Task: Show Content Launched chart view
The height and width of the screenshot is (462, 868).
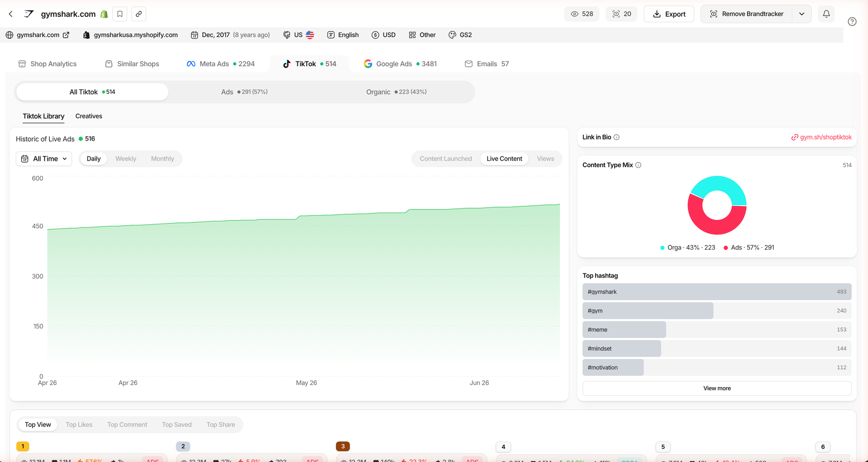Action: click(x=446, y=159)
